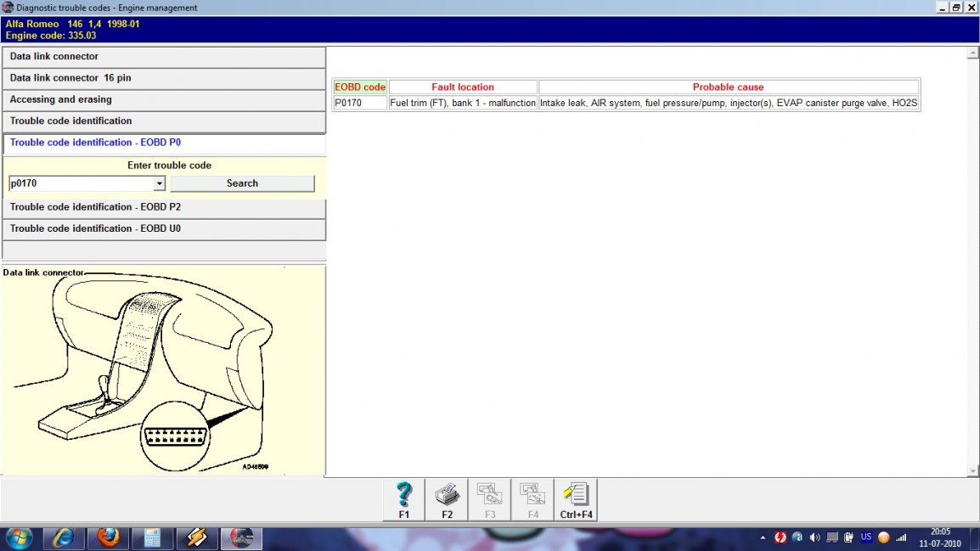Select Data link connector 16 pin section
980x551 pixels.
[x=164, y=78]
